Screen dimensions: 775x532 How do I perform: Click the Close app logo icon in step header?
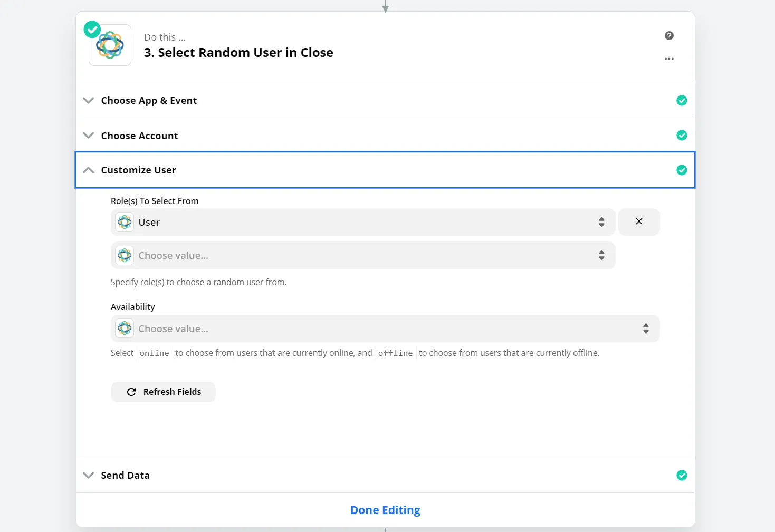tap(110, 45)
